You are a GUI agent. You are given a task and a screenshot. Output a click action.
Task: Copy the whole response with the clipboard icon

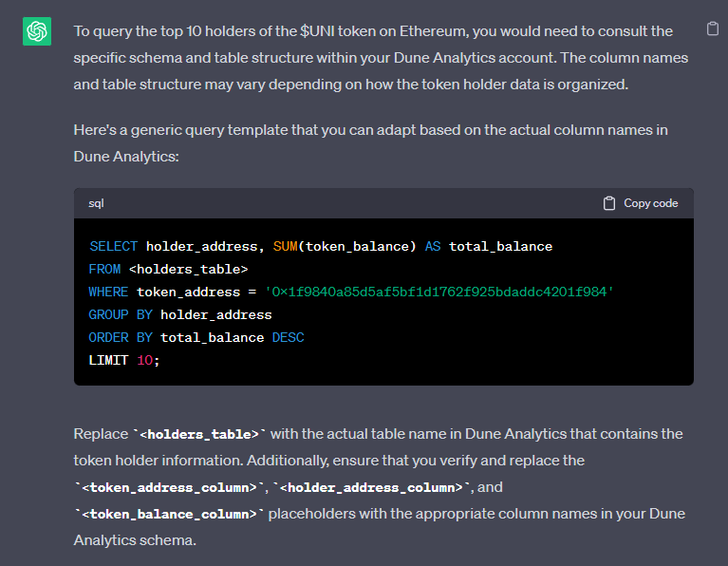point(713,29)
